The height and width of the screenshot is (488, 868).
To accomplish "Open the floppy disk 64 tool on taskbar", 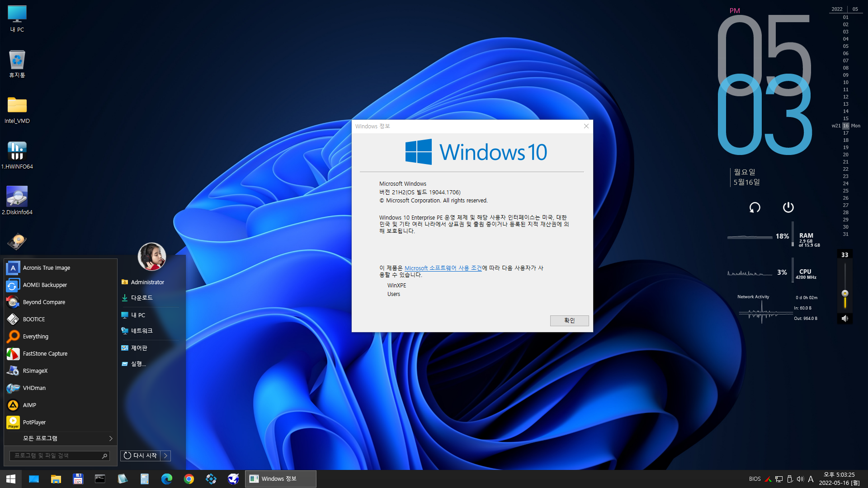I will [78, 479].
